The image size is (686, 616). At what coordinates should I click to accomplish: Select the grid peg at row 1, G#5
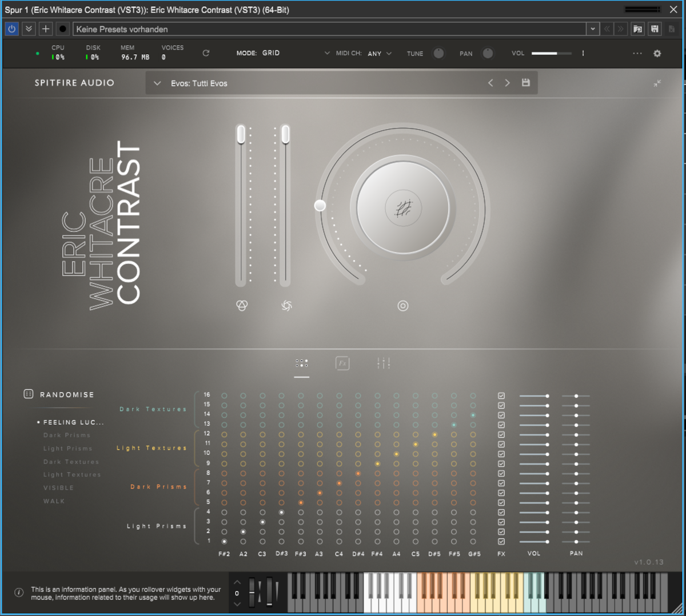[x=473, y=541]
